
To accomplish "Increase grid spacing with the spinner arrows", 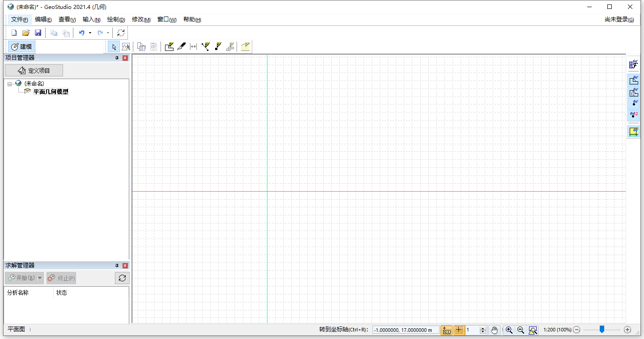I will pyautogui.click(x=483, y=328).
